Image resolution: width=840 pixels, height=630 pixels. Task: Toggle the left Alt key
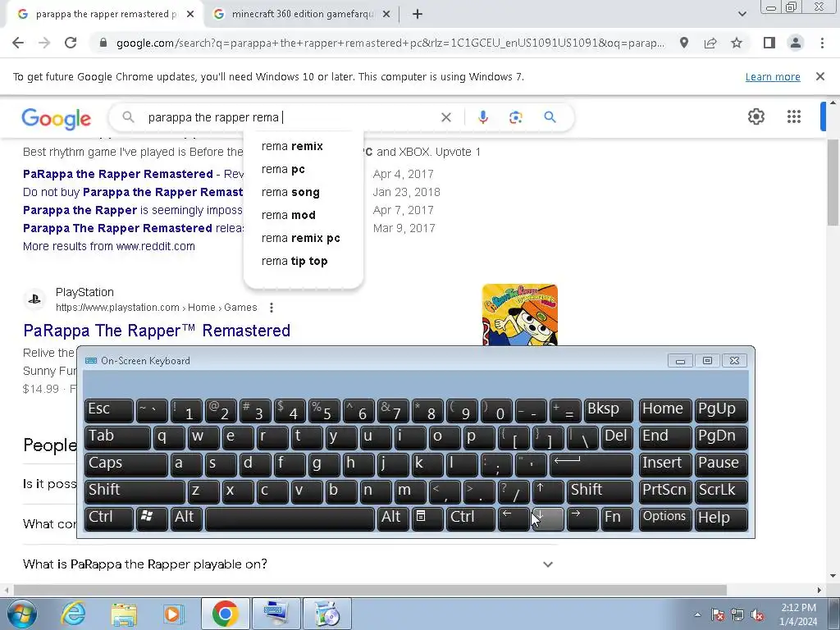(x=186, y=518)
